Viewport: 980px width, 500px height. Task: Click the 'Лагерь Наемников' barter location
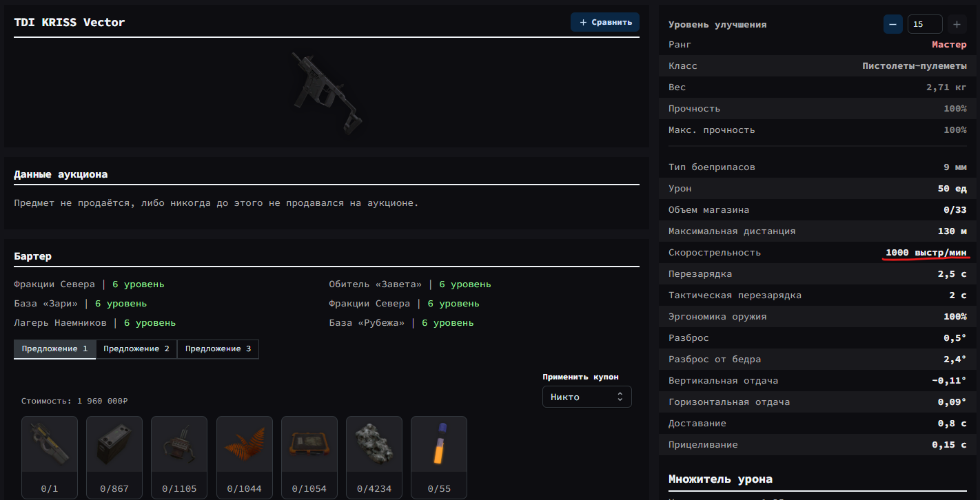60,323
